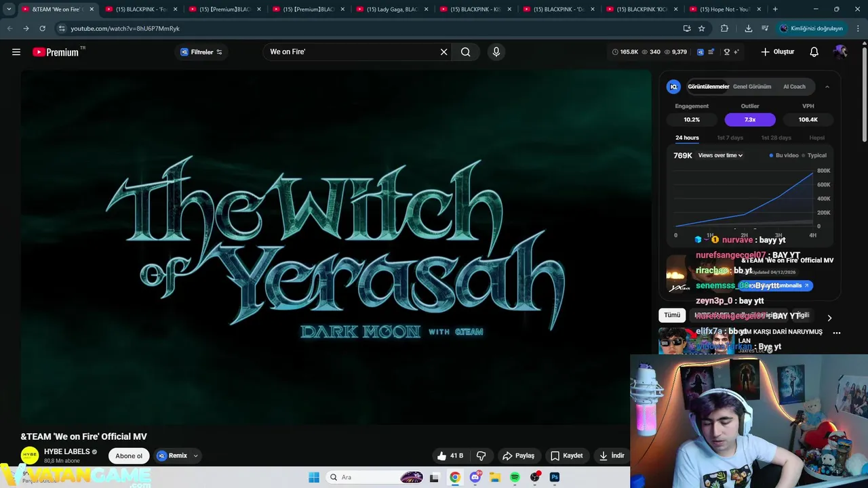Collapse the vidIQ panel with the chevron
This screenshot has height=488, width=868.
pos(827,87)
